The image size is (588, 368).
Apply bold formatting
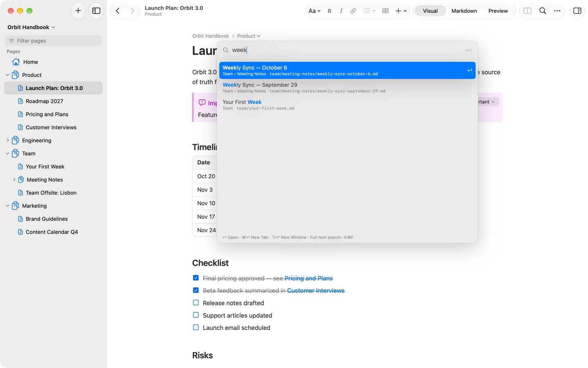pyautogui.click(x=330, y=11)
